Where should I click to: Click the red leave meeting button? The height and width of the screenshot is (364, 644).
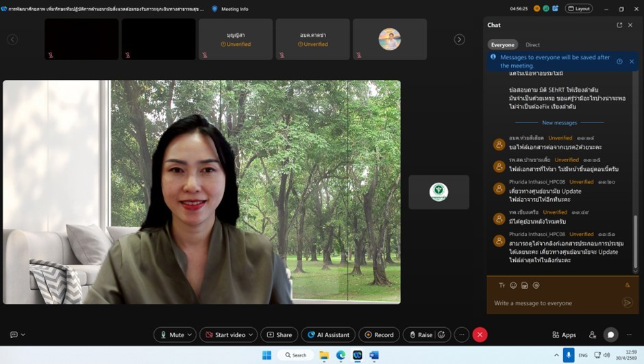click(480, 335)
